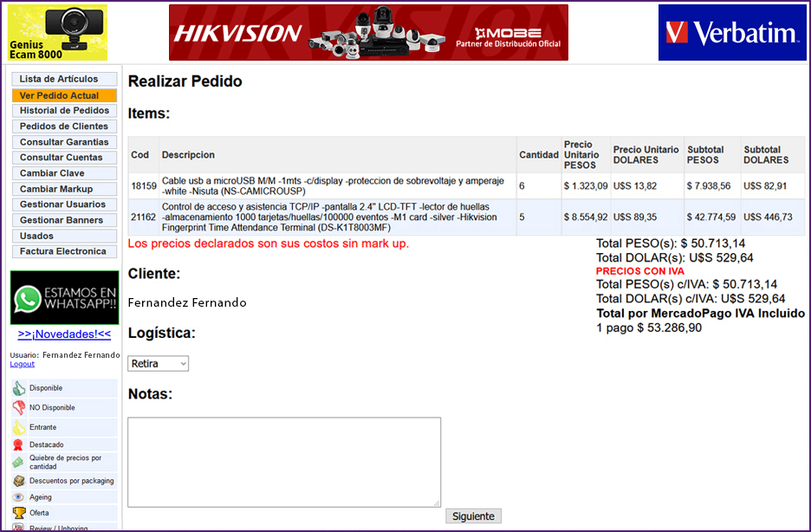This screenshot has height=532, width=811.
Task: Click the Estamos en WhatsApp banner
Action: (64, 298)
